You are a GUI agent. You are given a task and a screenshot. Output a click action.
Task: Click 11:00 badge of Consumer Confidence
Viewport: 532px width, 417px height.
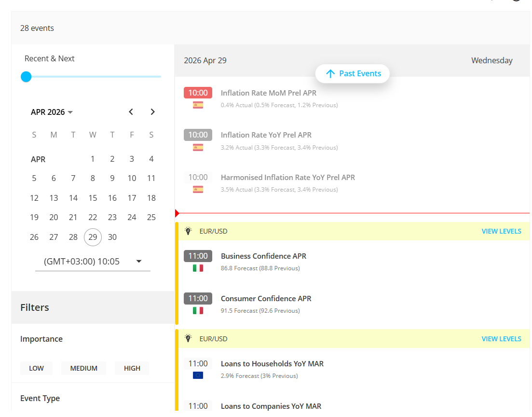198,298
